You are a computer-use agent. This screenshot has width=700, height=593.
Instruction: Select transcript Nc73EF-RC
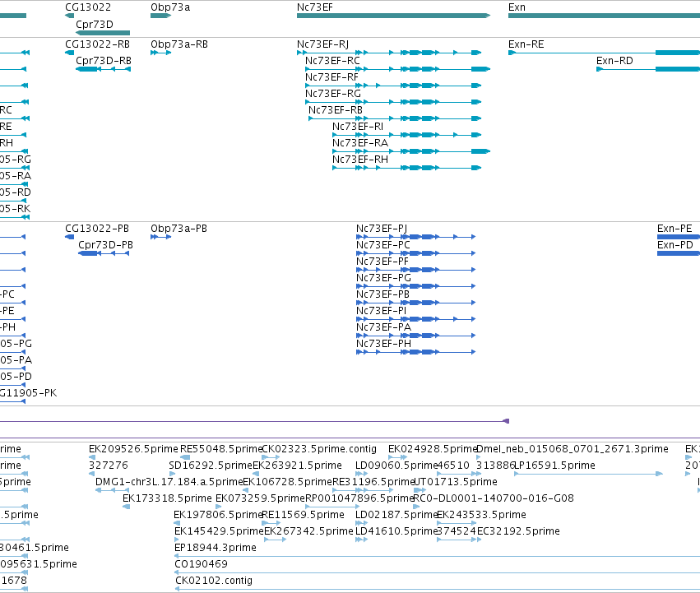[x=332, y=61]
